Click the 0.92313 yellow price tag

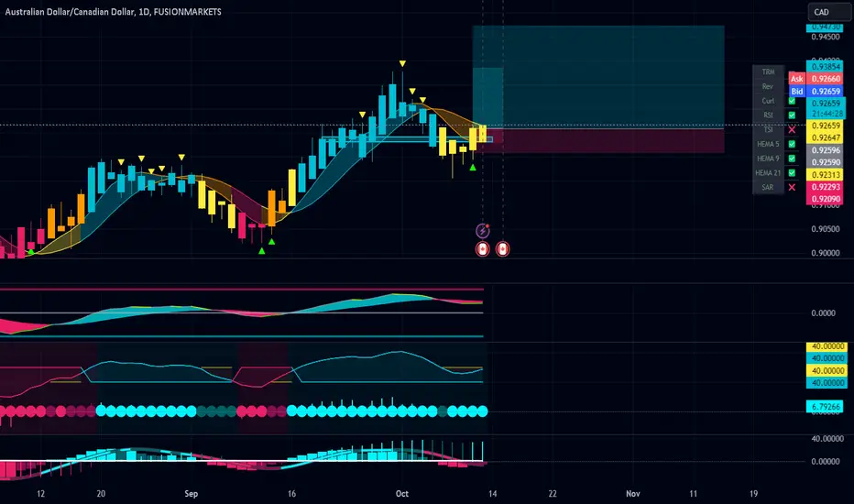pyautogui.click(x=825, y=175)
